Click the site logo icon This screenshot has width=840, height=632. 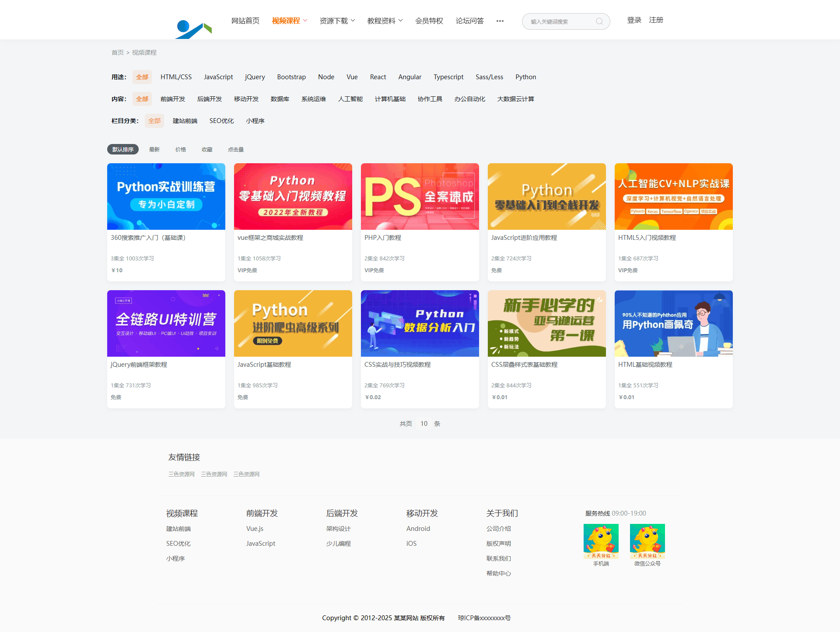click(193, 28)
